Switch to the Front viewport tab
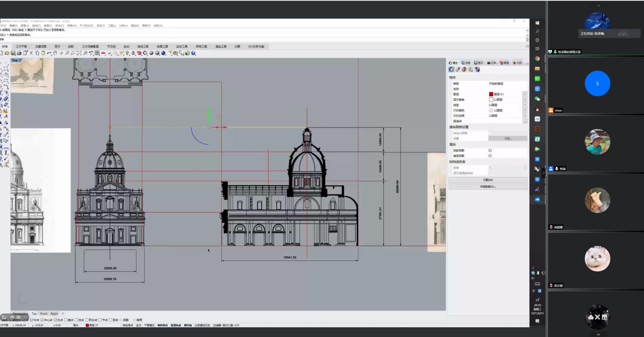This screenshot has height=337, width=644. [44, 314]
